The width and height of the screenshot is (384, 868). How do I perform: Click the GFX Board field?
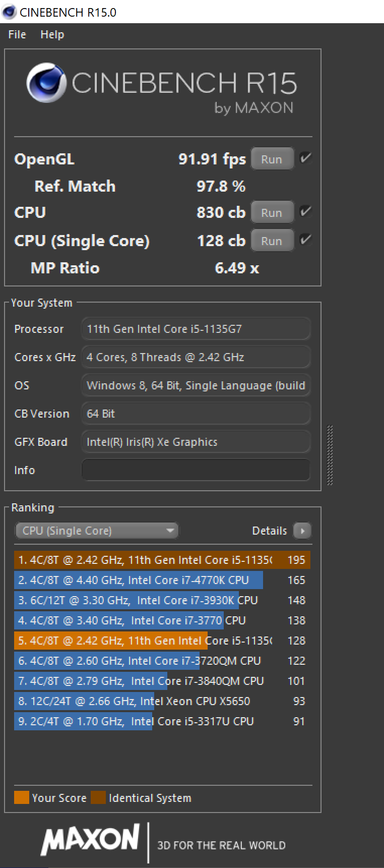[196, 442]
